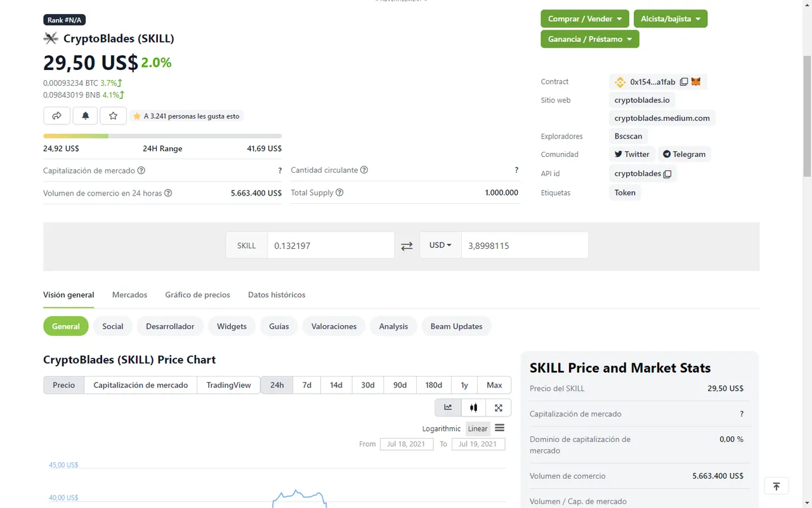Switch to Visión general tab
Screen dimensions: 812x508
coord(69,295)
